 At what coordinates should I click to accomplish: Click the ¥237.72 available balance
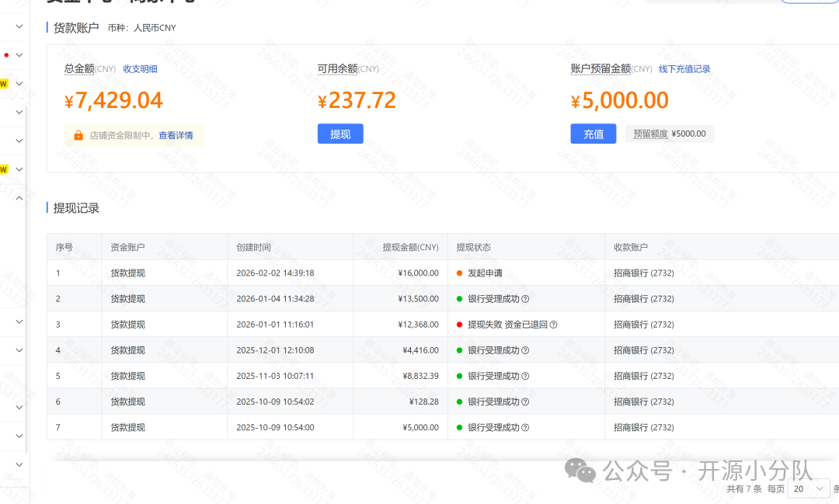357,101
